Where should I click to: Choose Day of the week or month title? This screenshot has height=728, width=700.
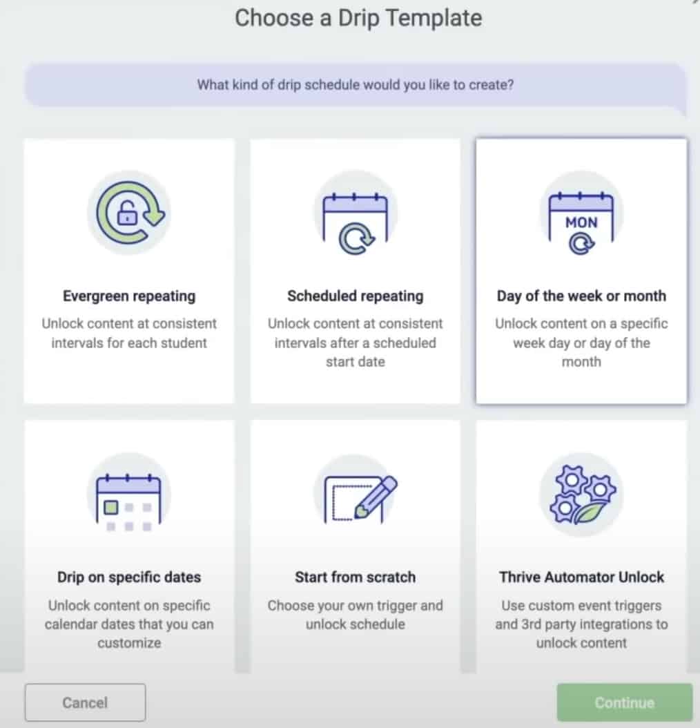tap(581, 296)
